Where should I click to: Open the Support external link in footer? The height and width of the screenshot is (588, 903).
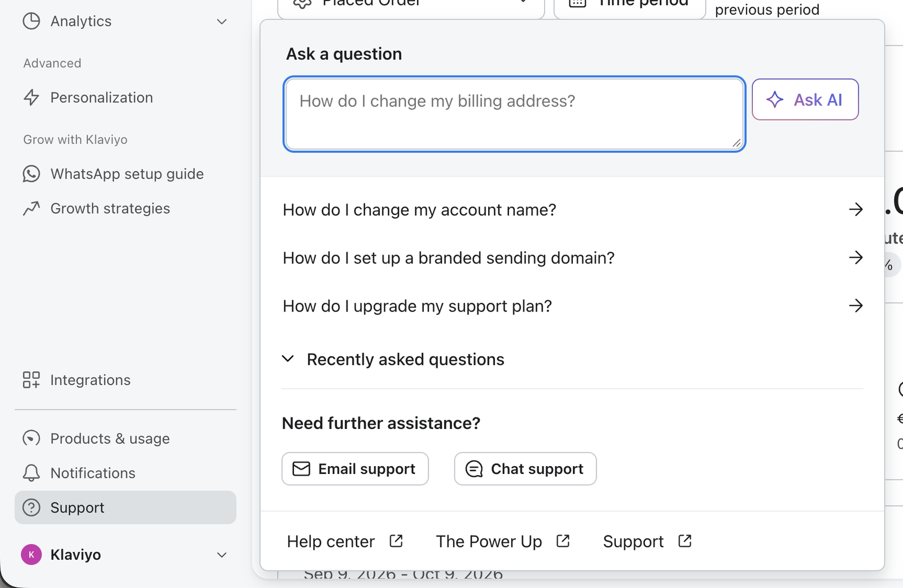[x=647, y=542]
